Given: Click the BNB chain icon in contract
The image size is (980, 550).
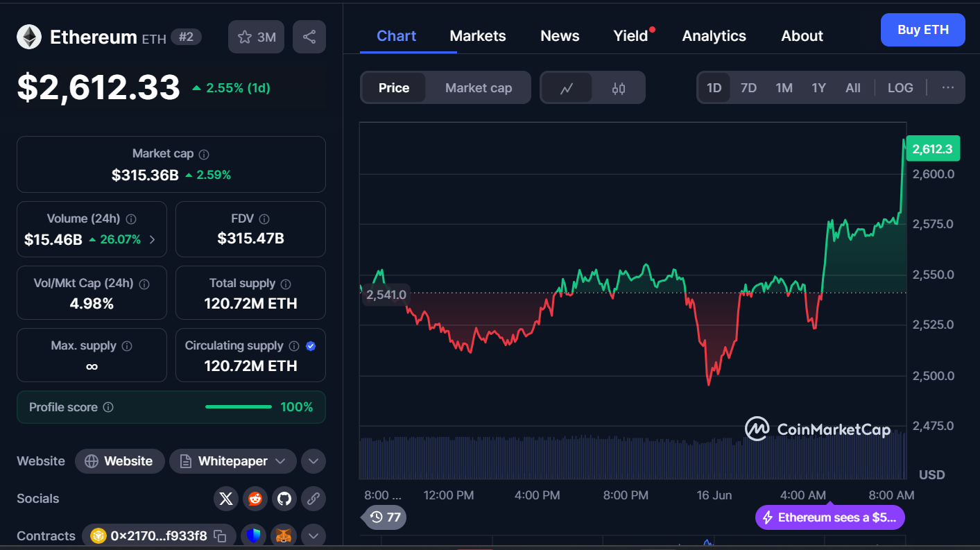Looking at the screenshot, I should (x=98, y=535).
